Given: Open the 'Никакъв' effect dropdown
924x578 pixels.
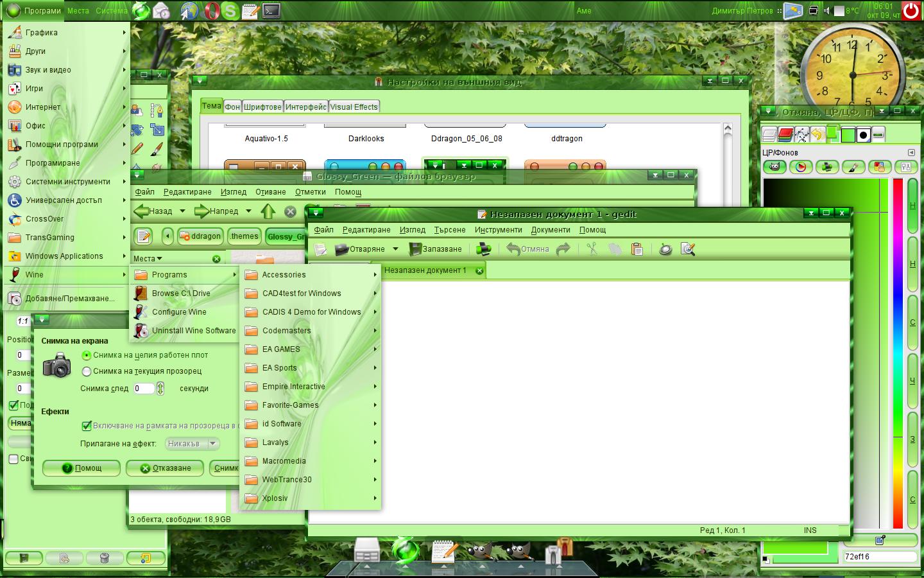Looking at the screenshot, I should 193,444.
